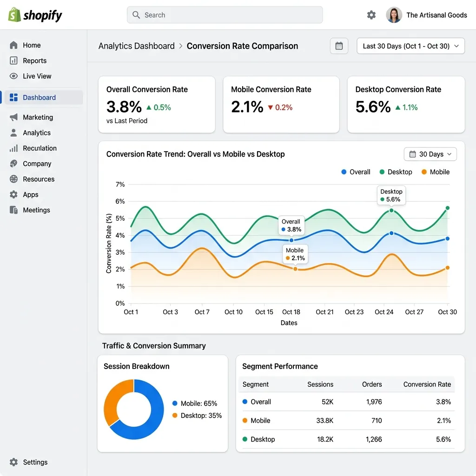Click Mobile 2.1% chart tooltip
The height and width of the screenshot is (476, 476).
point(295,254)
